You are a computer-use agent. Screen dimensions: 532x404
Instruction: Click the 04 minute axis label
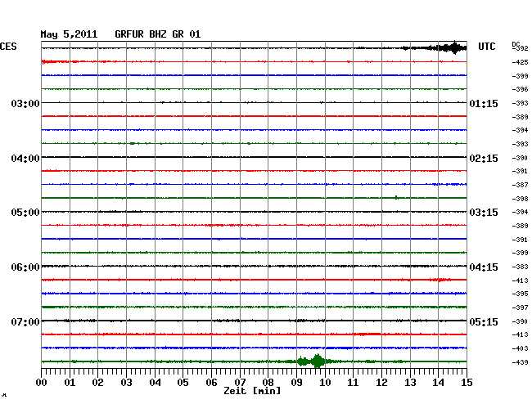[155, 383]
